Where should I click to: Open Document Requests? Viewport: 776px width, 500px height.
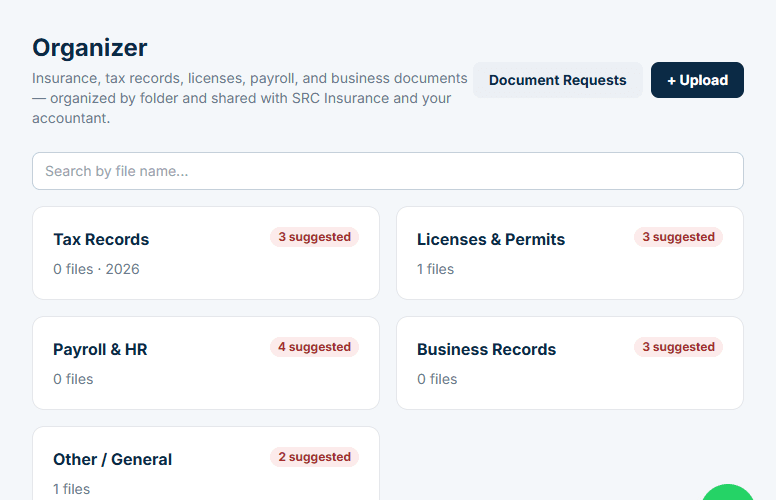(558, 80)
